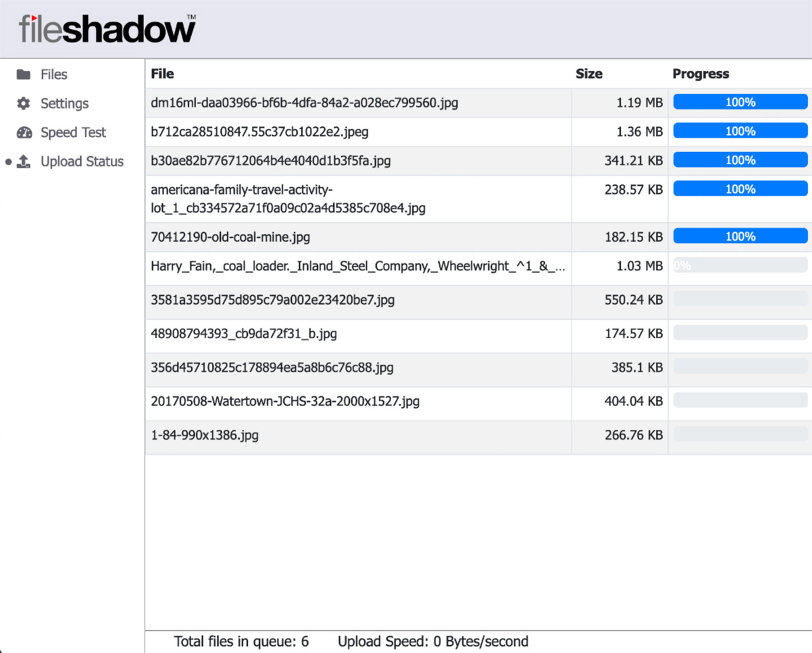The image size is (812, 653).
Task: Select the 1-84-990x1386.jpg file entry
Action: 205,435
